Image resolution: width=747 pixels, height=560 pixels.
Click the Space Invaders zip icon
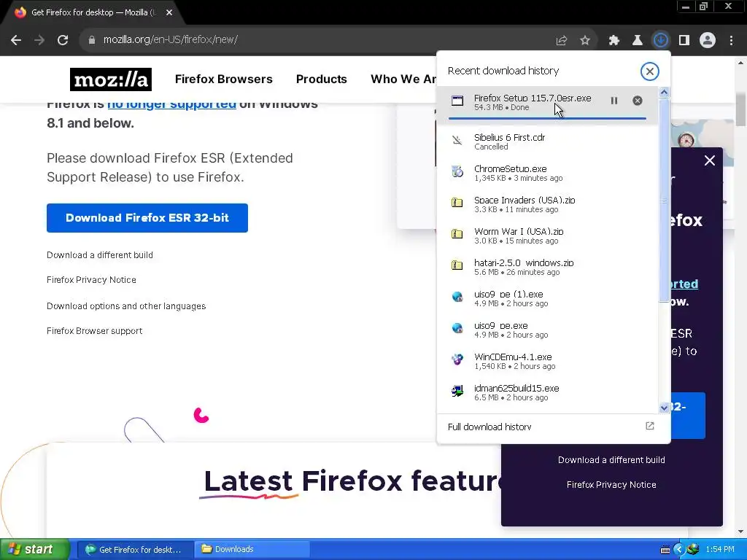click(x=457, y=203)
